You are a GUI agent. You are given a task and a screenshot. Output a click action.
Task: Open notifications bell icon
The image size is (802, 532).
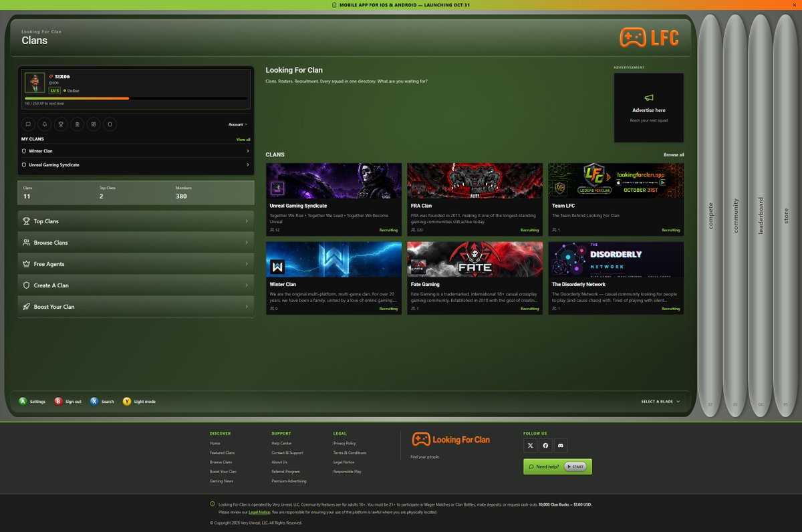point(44,124)
